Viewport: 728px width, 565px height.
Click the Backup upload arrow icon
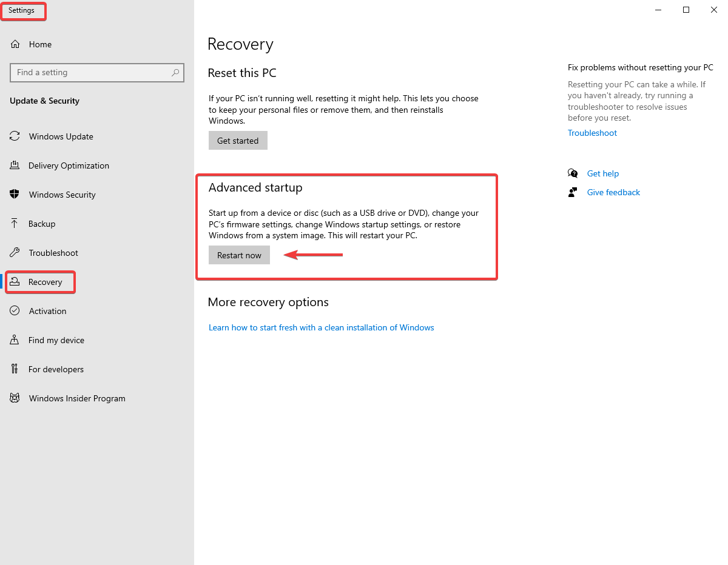pyautogui.click(x=15, y=224)
